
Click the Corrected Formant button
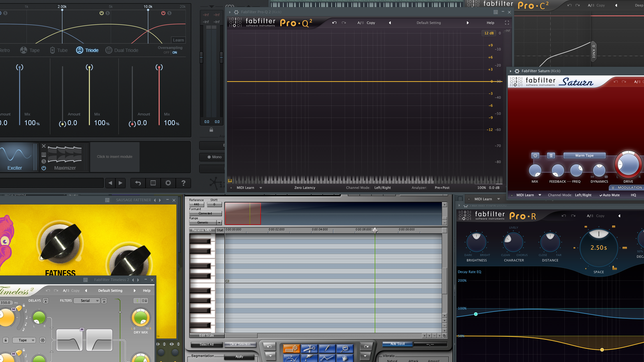205,214
